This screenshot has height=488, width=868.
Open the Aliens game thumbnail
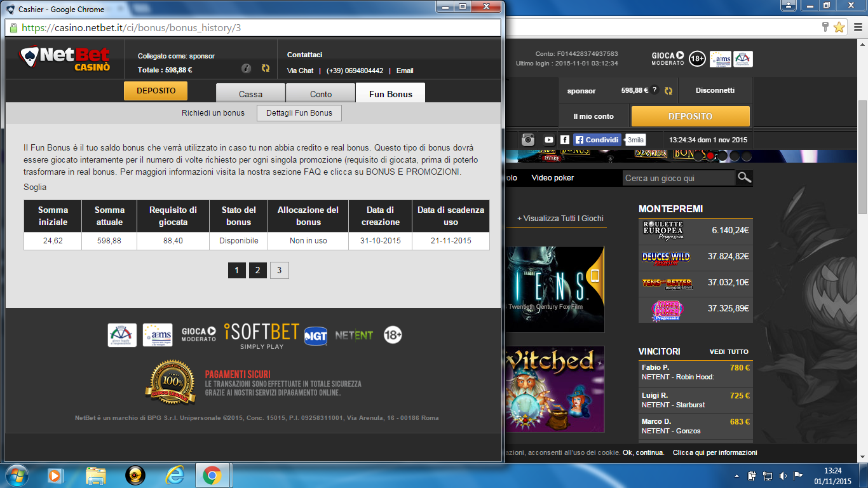[555, 289]
